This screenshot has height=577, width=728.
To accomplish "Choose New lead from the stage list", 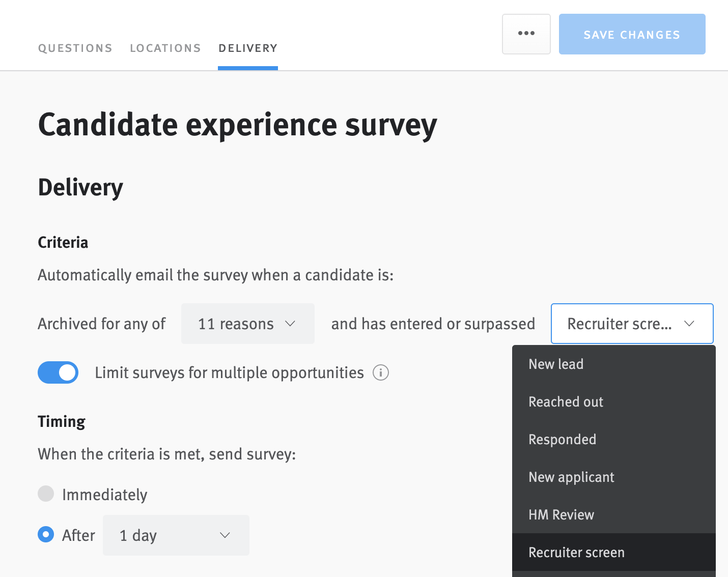I will 556,364.
